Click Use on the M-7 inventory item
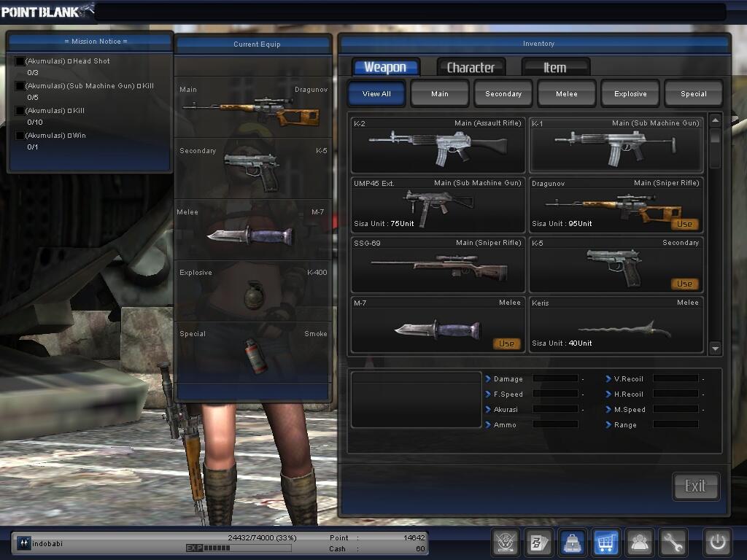The width and height of the screenshot is (747, 560). click(x=506, y=343)
